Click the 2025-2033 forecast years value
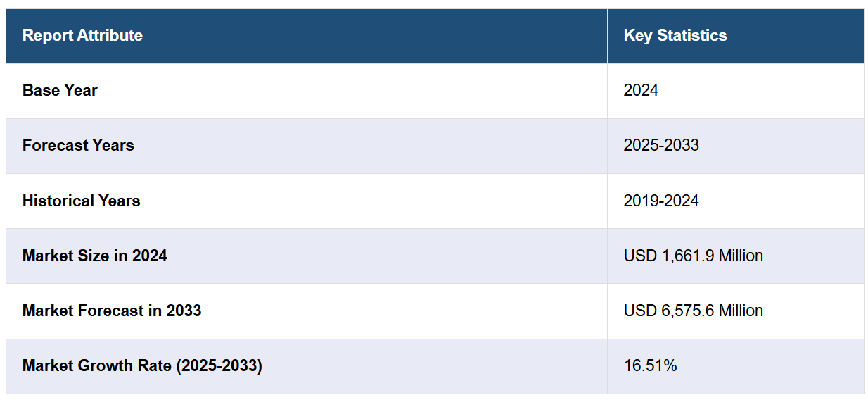This screenshot has height=407, width=868. 660,145
